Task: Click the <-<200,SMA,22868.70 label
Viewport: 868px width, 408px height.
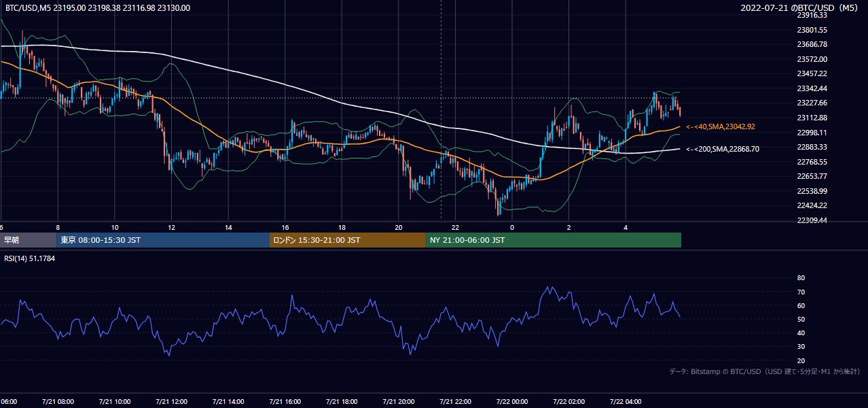Action: tap(723, 149)
